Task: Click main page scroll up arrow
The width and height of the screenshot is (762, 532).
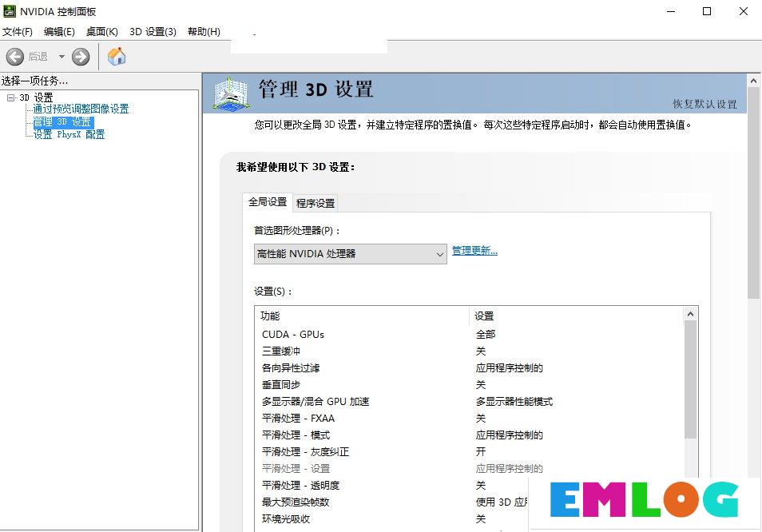Action: 754,81
